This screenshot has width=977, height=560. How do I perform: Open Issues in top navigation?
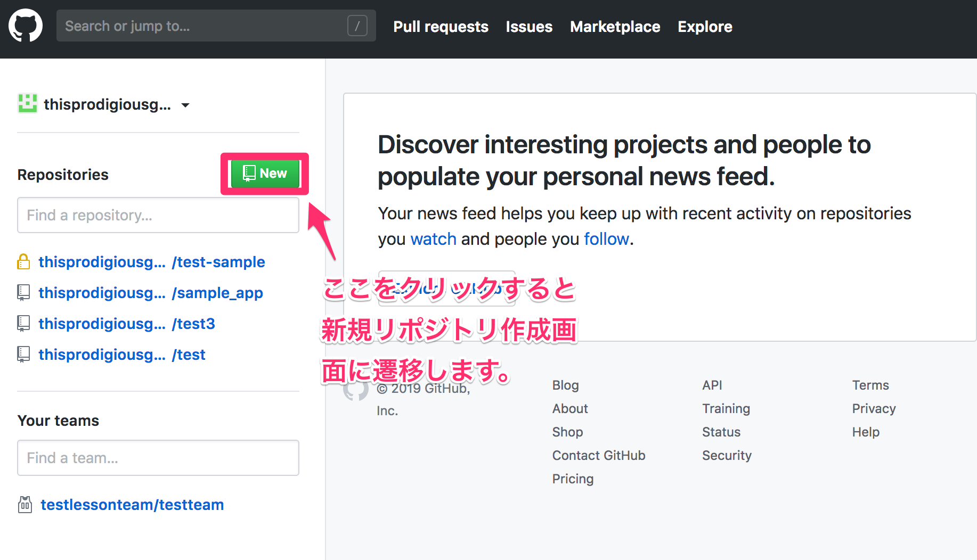tap(529, 27)
